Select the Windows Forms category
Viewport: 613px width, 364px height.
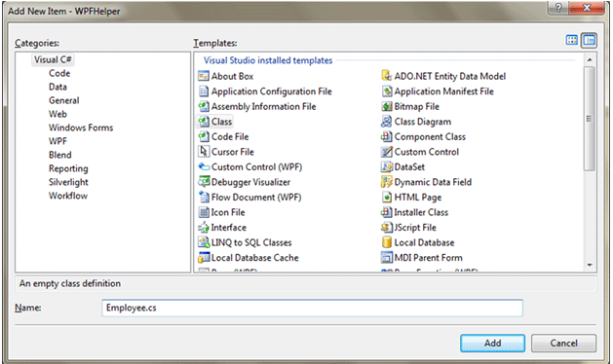(81, 127)
